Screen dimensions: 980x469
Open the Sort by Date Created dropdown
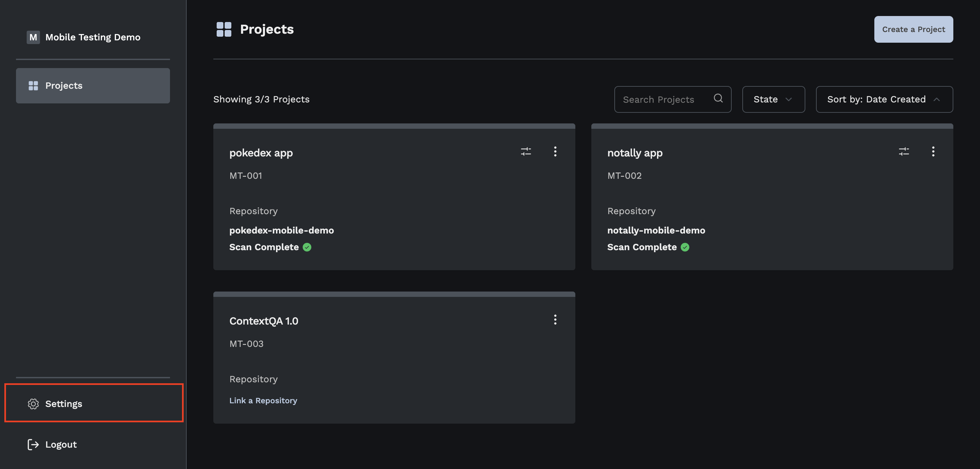click(876, 99)
